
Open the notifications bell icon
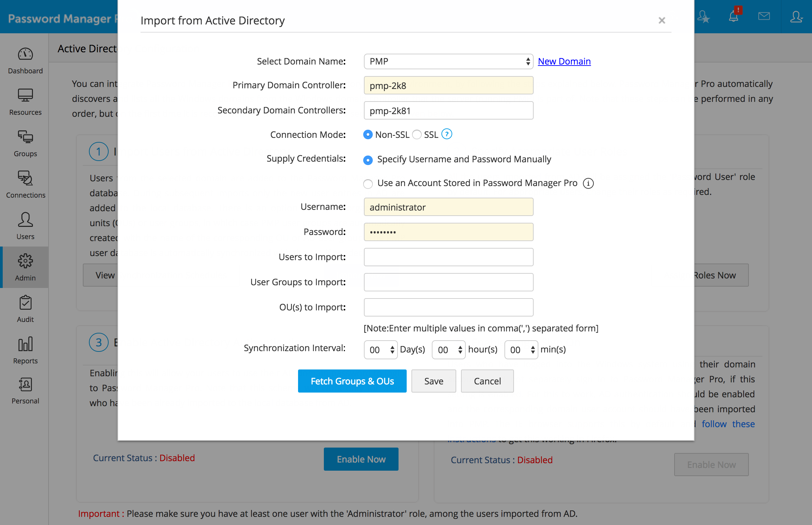coord(734,16)
